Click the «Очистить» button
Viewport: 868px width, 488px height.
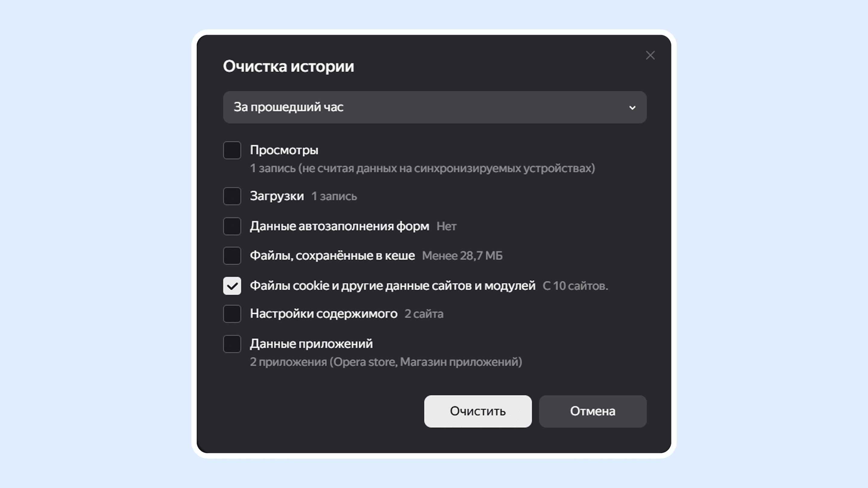click(x=478, y=411)
